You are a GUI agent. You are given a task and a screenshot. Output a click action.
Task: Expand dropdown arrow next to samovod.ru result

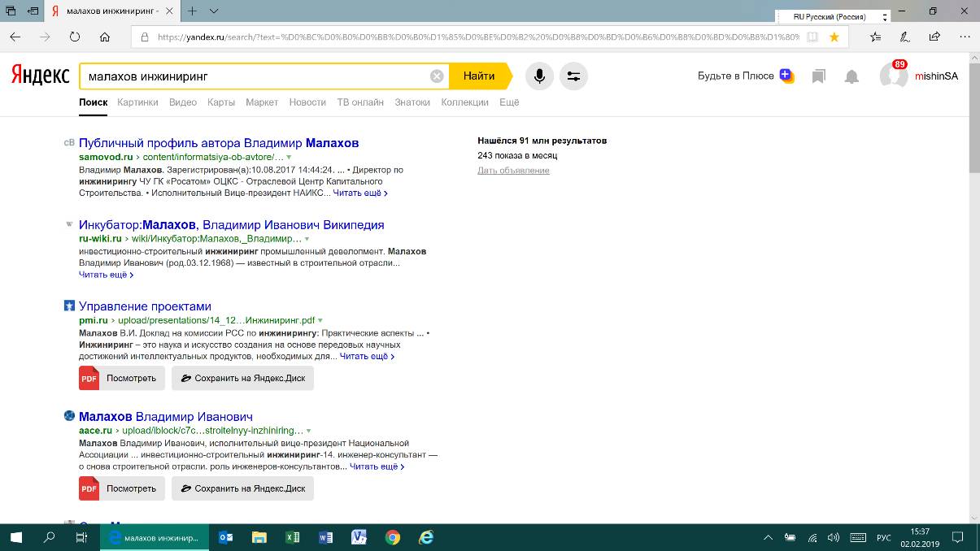click(289, 157)
